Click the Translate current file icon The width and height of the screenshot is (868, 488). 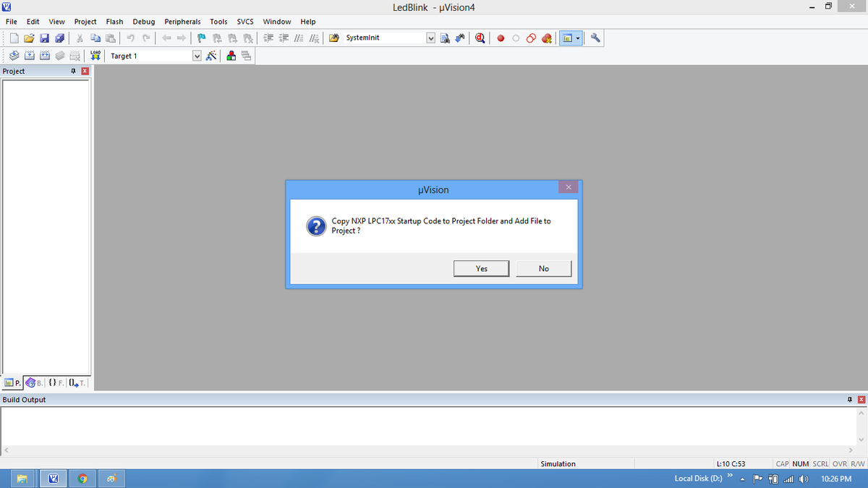[14, 56]
